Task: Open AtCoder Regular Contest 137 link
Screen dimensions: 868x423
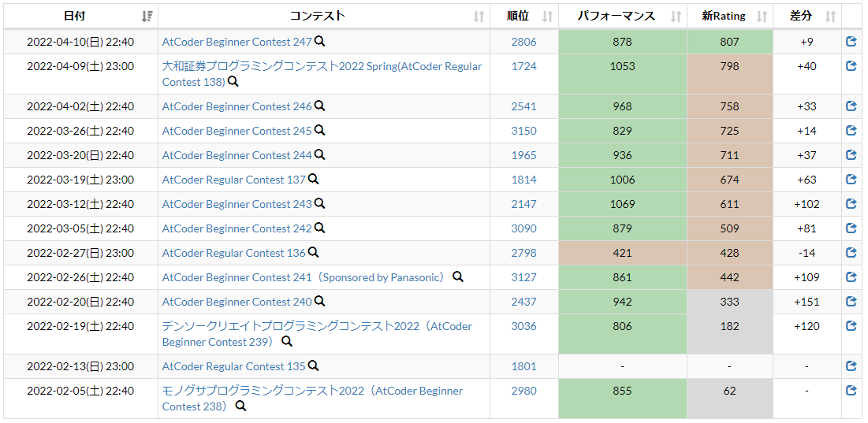Action: coord(233,179)
